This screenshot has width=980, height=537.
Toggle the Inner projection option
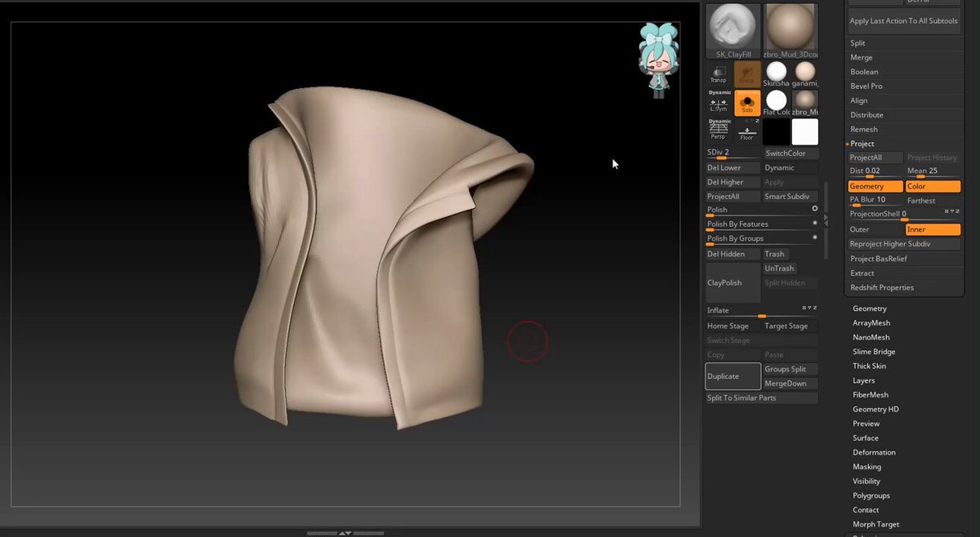[933, 230]
